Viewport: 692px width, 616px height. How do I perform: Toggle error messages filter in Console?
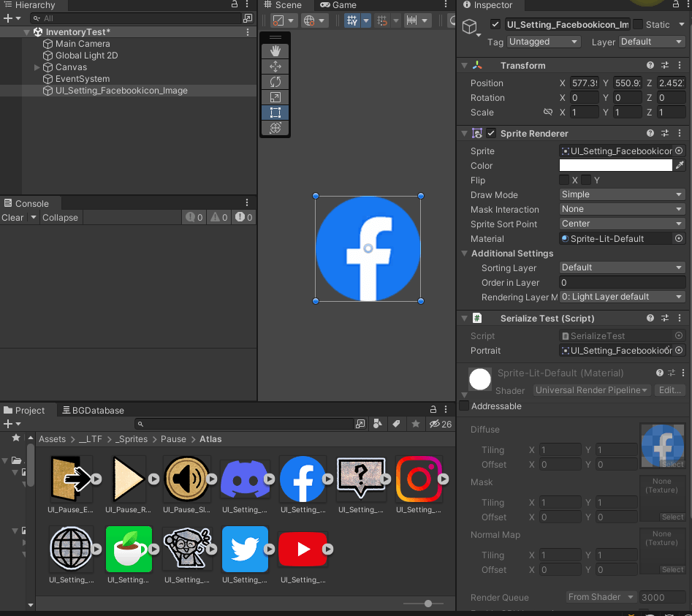click(x=244, y=218)
